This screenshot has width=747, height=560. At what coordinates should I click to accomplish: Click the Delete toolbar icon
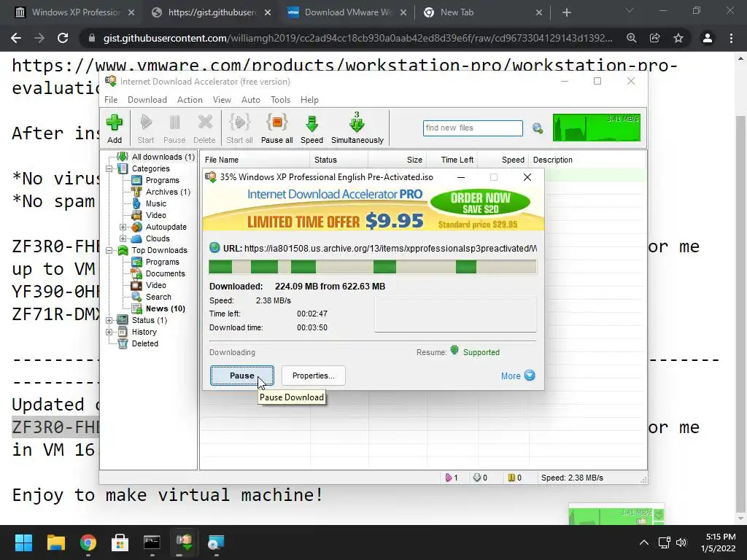204,128
